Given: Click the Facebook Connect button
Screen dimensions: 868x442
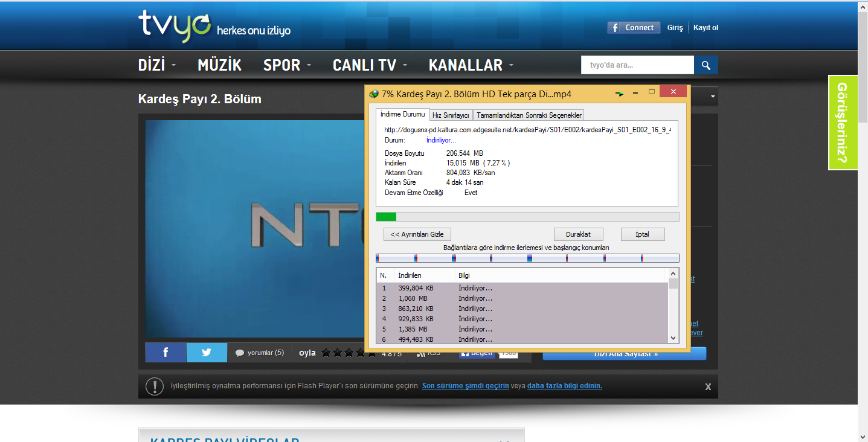Looking at the screenshot, I should click(x=634, y=28).
